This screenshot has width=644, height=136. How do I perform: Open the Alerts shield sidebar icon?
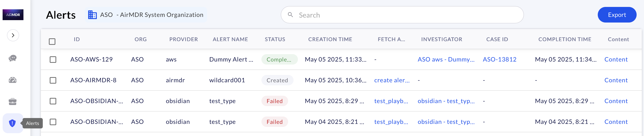(x=12, y=123)
